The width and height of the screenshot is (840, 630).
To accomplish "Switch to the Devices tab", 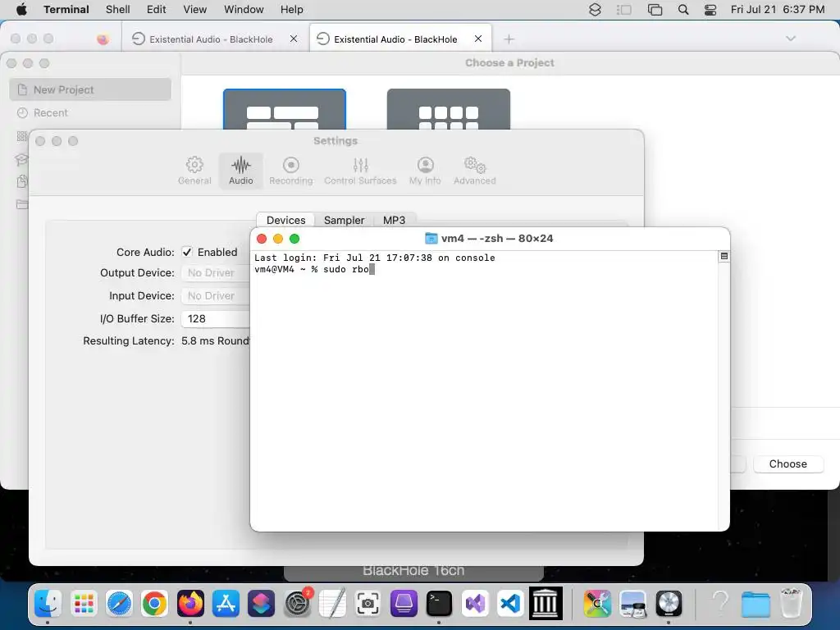I will click(x=286, y=220).
